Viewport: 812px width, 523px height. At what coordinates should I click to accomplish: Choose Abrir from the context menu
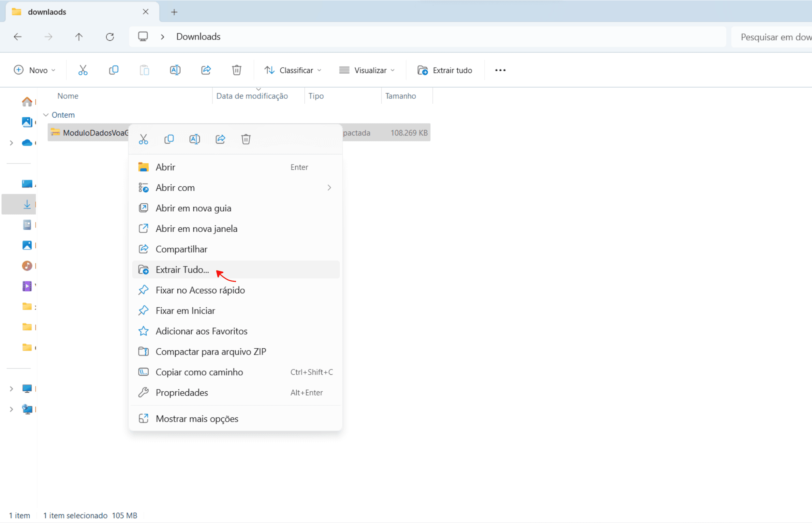(x=236, y=167)
